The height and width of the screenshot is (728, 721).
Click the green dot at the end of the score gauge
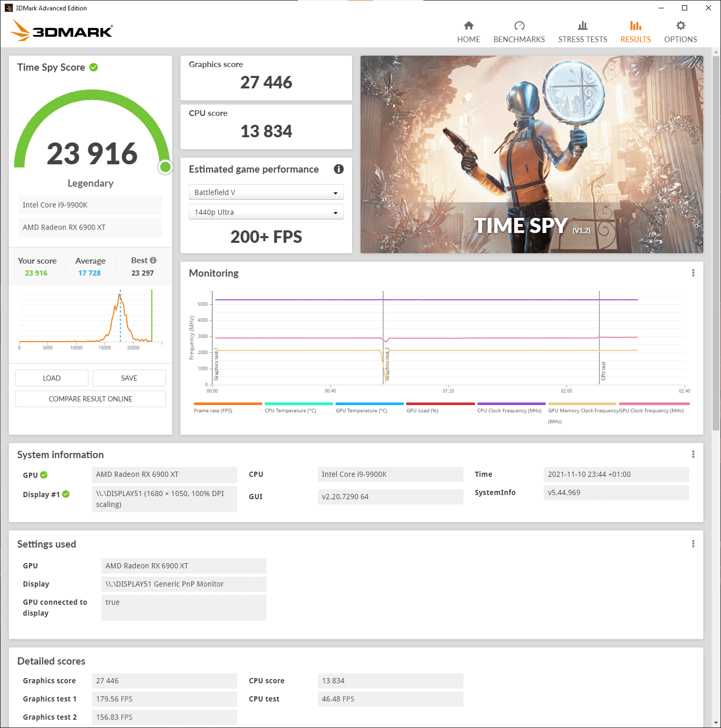tap(165, 167)
